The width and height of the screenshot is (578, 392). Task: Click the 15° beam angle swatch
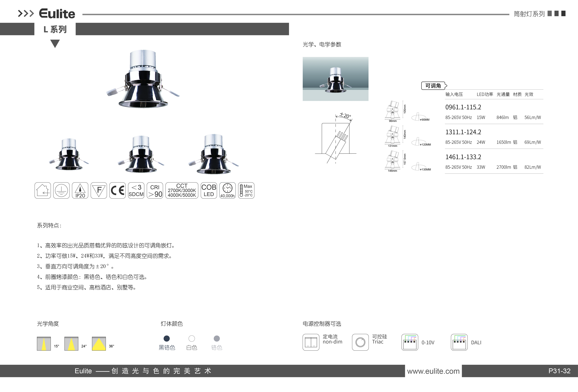[44, 344]
